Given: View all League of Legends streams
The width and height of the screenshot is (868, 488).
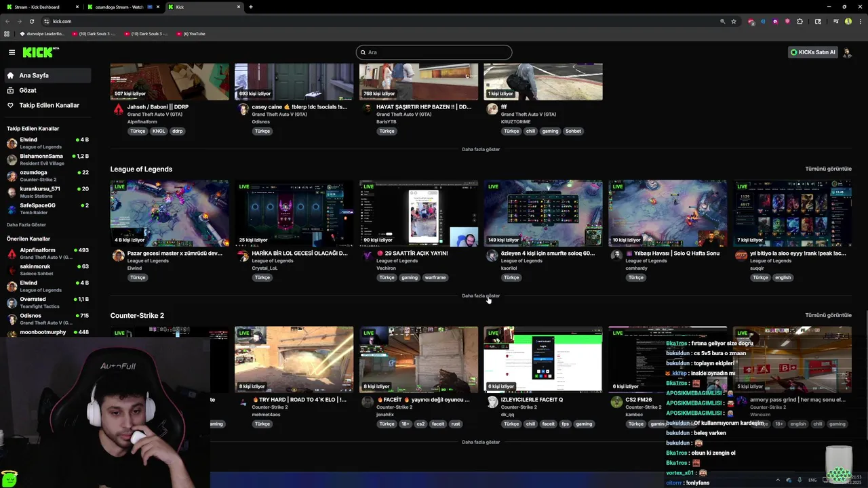Looking at the screenshot, I should (x=828, y=169).
